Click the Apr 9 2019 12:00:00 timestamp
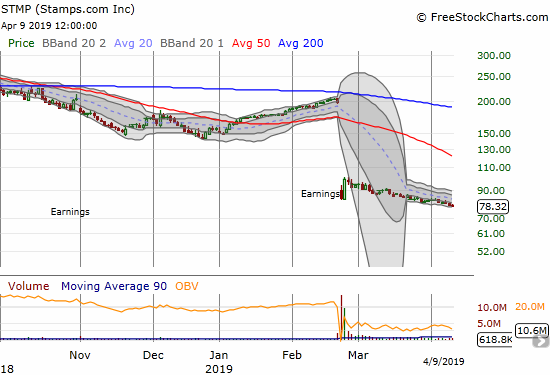 pyautogui.click(x=49, y=26)
